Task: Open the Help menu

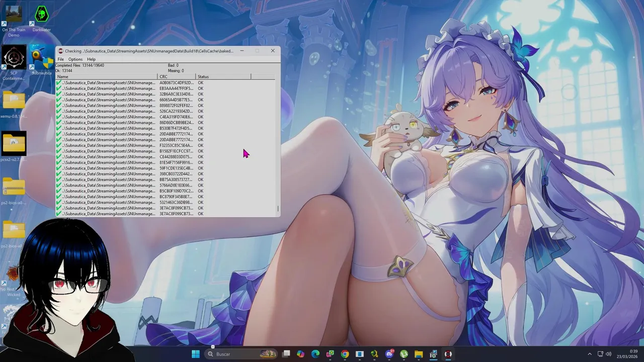Action: (91, 59)
